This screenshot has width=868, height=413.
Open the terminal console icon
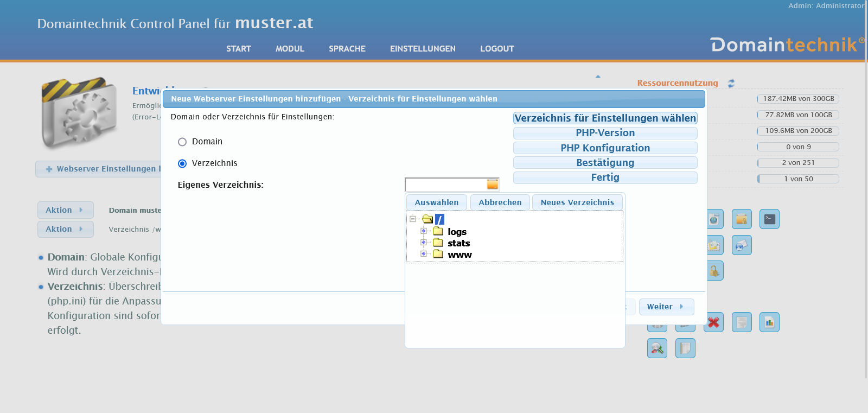pos(769,219)
